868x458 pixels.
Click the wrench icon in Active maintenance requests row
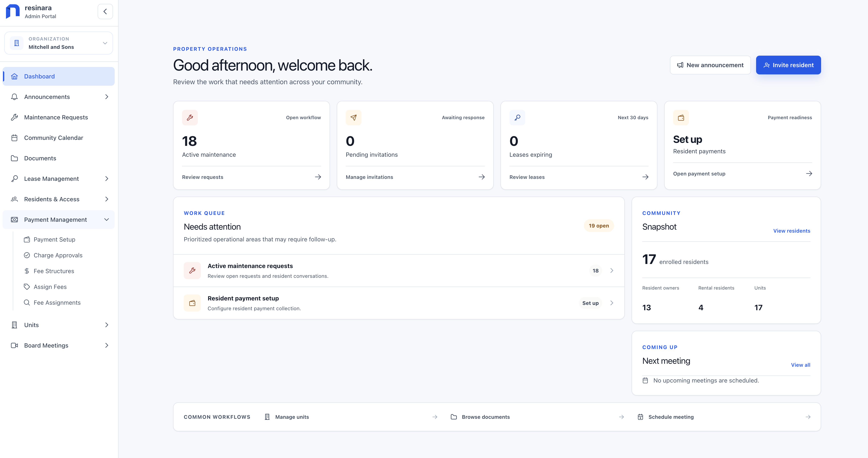tap(192, 271)
